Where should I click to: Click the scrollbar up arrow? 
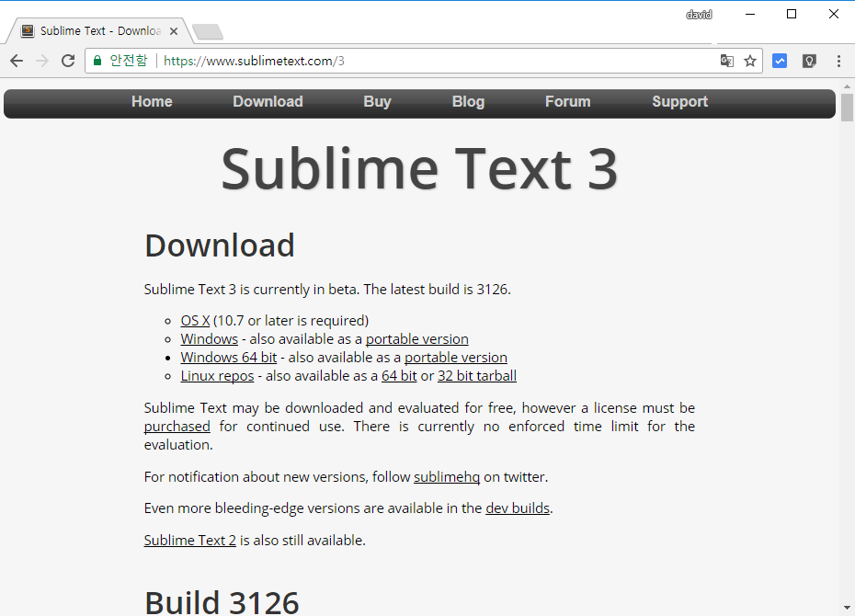847,86
